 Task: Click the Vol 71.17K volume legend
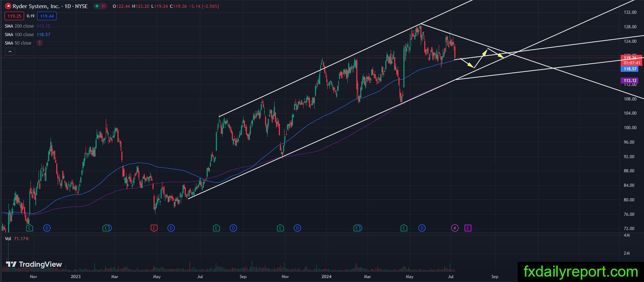click(17, 239)
